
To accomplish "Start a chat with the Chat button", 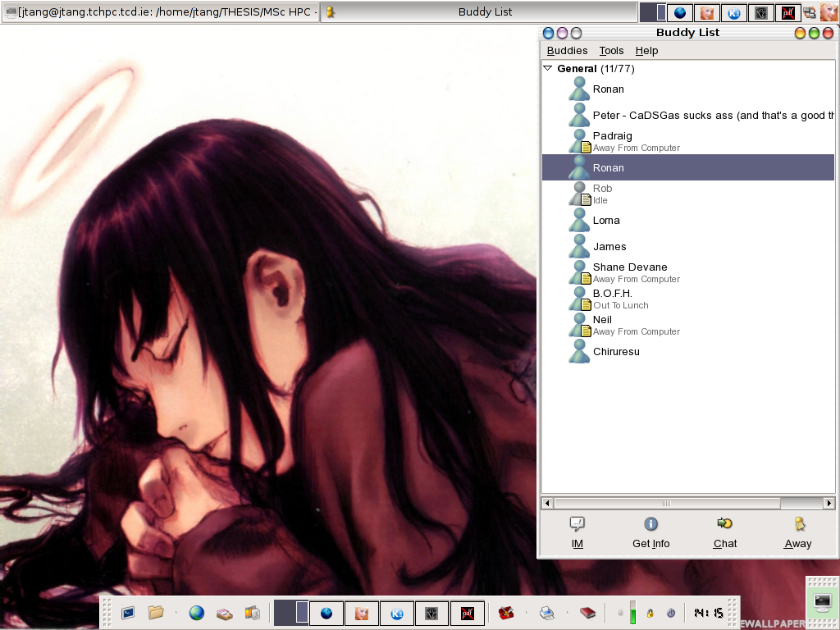I will (724, 525).
